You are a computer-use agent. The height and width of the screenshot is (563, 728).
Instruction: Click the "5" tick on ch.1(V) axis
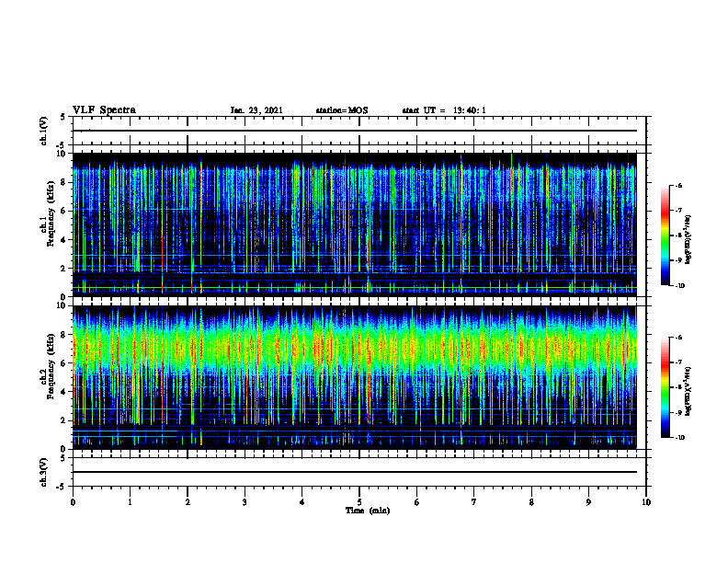click(63, 118)
